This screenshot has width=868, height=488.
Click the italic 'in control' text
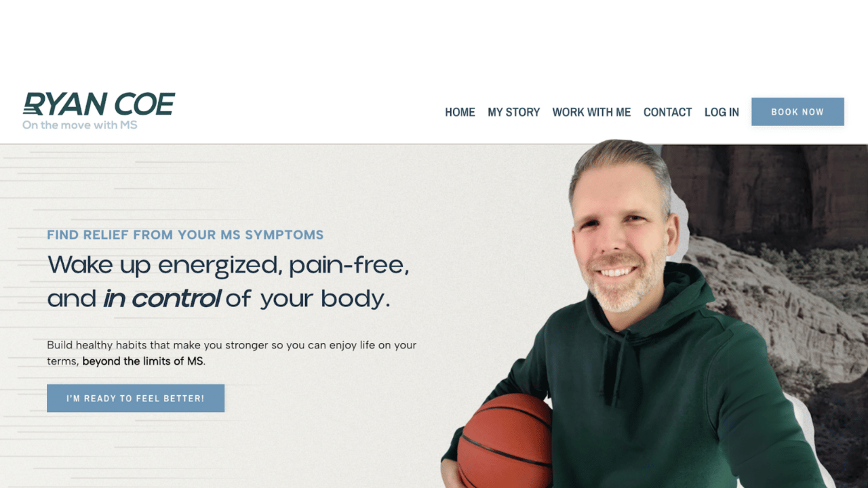[x=162, y=298]
